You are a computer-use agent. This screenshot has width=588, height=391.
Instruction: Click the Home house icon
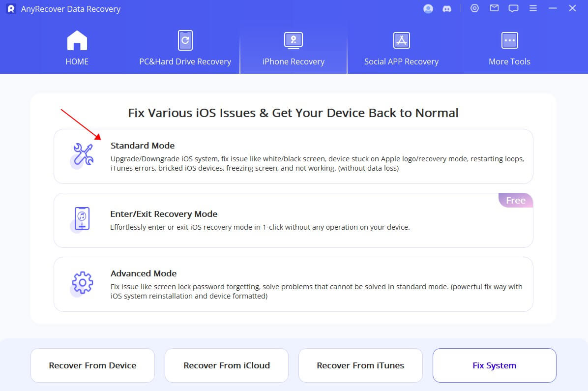coord(77,40)
